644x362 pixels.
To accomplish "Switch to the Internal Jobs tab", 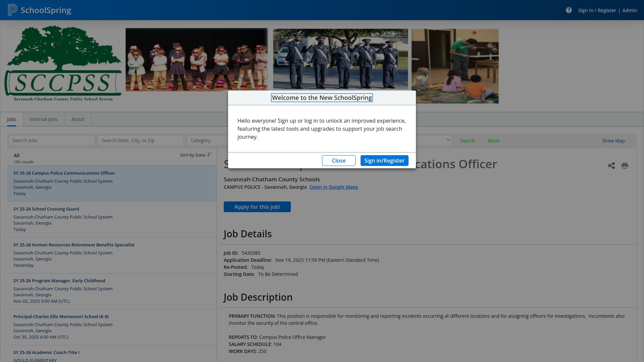I will tap(44, 119).
